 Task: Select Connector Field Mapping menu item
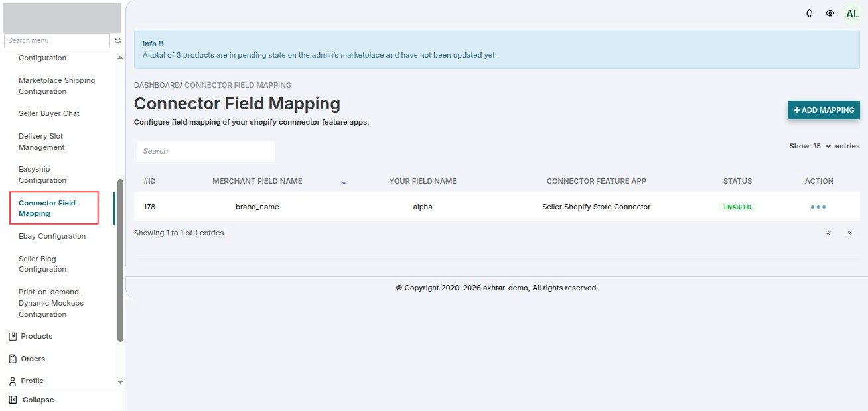pos(47,208)
